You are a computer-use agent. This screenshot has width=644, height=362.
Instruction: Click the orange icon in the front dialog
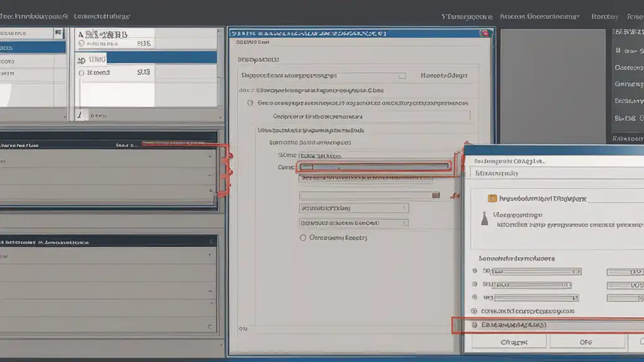tap(492, 199)
